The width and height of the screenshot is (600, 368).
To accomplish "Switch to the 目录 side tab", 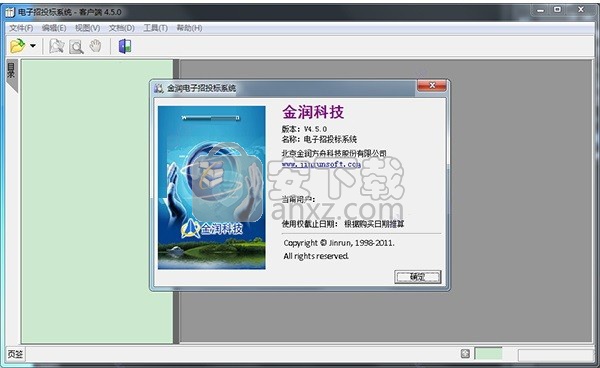I will click(x=11, y=74).
